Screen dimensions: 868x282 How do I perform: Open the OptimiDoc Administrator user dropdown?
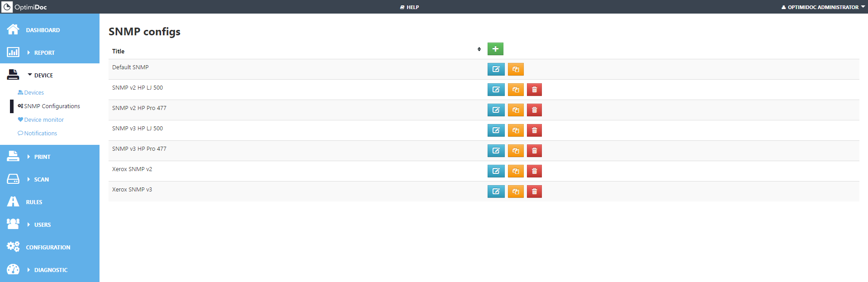(822, 7)
